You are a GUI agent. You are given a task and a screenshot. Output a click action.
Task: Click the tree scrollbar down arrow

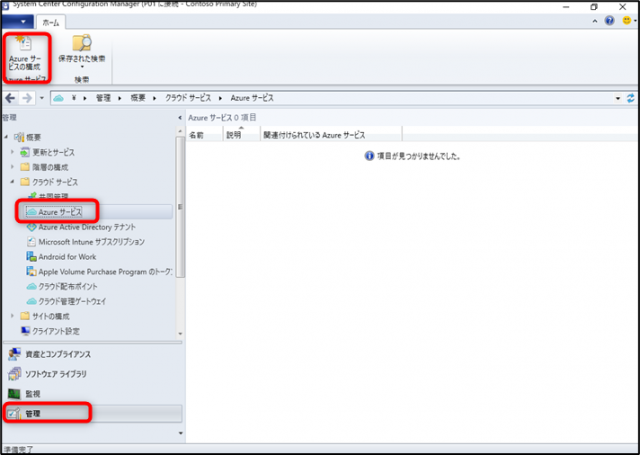180,334
